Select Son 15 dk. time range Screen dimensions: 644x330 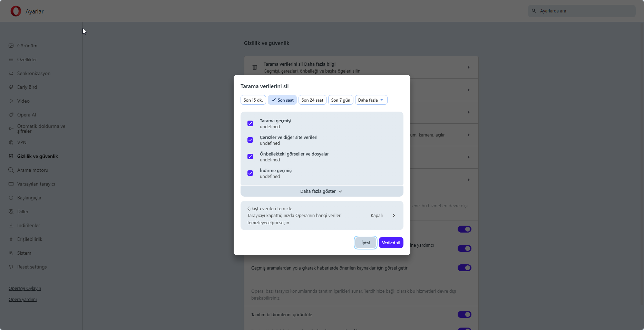pyautogui.click(x=253, y=100)
